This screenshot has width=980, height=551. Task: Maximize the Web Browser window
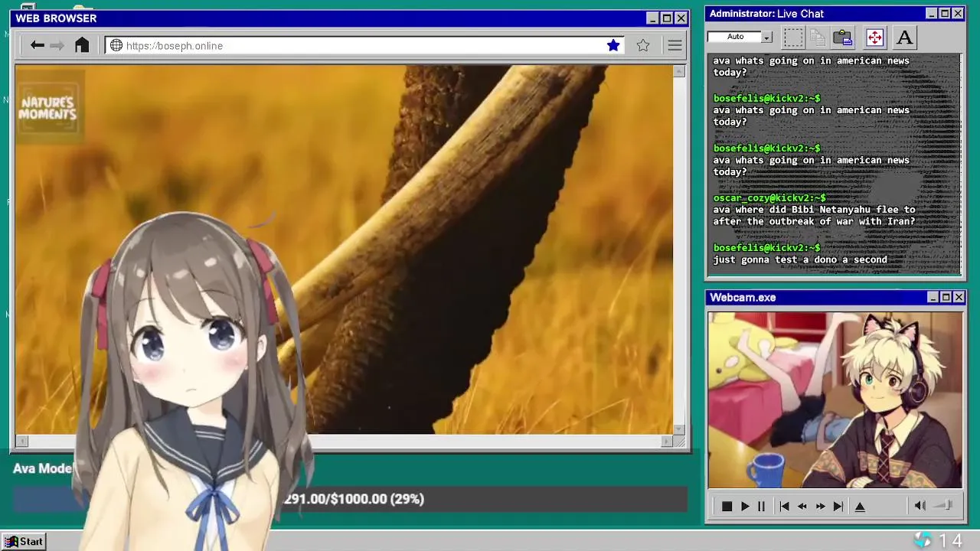(667, 18)
